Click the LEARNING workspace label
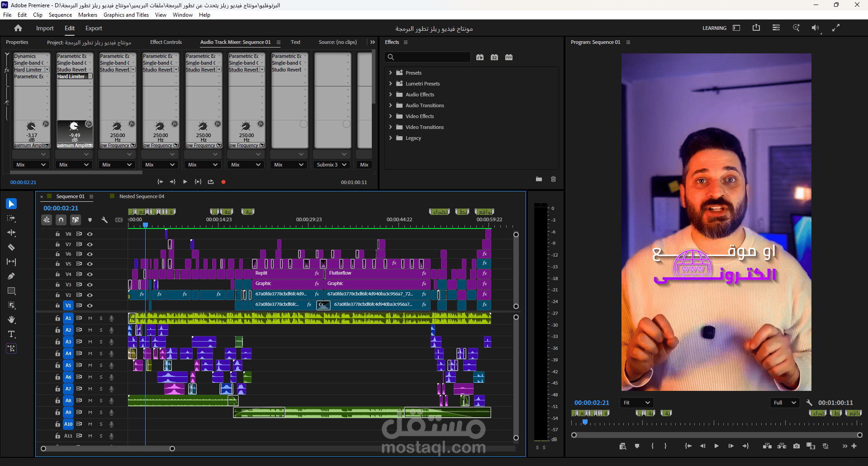868x466 pixels. click(714, 28)
